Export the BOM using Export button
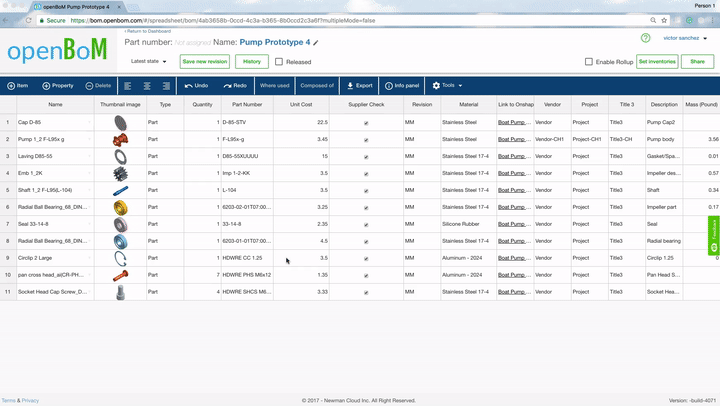Screen dimensions: 720x406 point(359,86)
